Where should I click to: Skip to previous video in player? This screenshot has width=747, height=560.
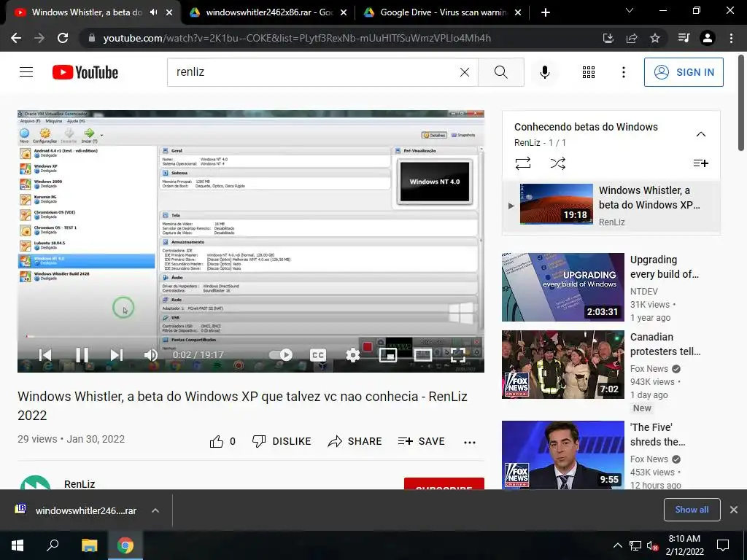coord(44,355)
